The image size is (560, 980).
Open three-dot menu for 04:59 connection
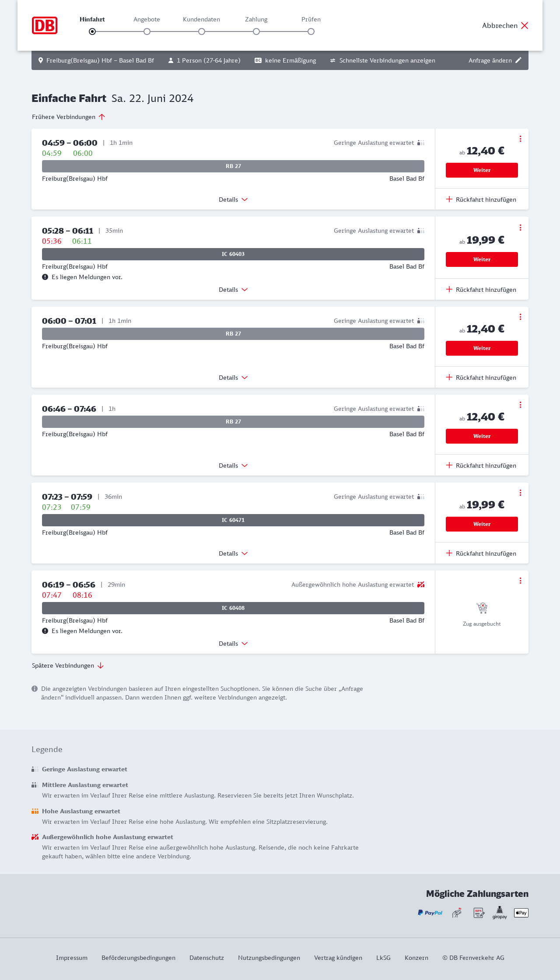pyautogui.click(x=520, y=139)
